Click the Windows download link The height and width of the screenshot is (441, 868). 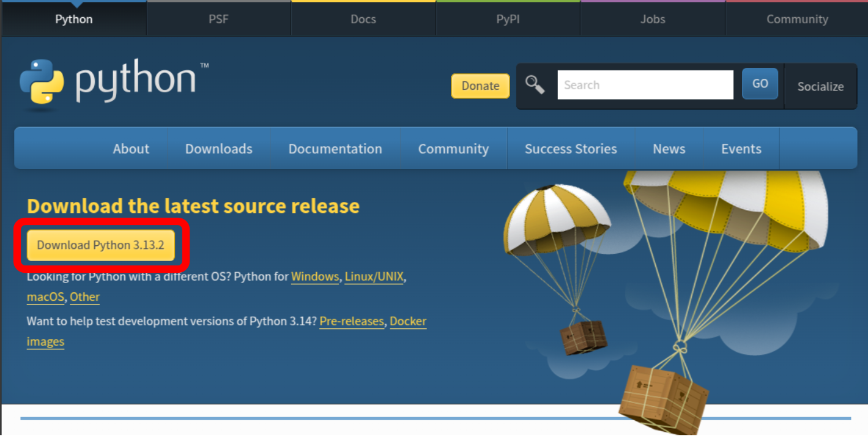[x=314, y=276]
